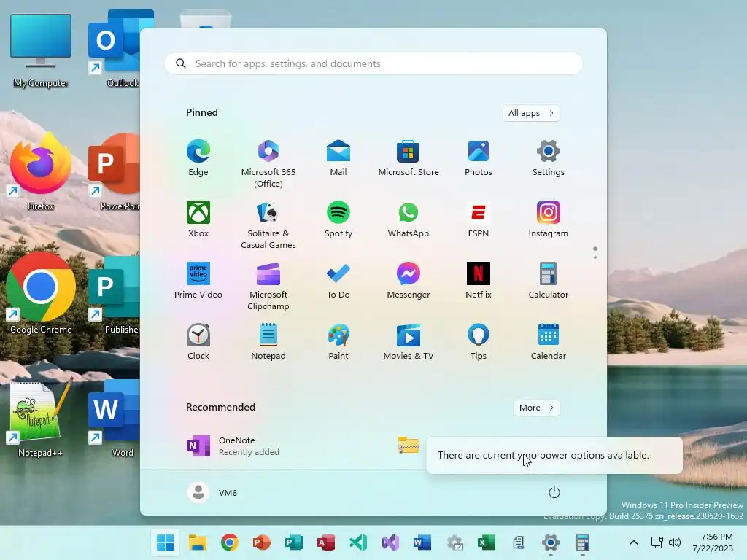Open the Edge browser from pinned apps
Screen dimensions: 747x560
(x=198, y=158)
